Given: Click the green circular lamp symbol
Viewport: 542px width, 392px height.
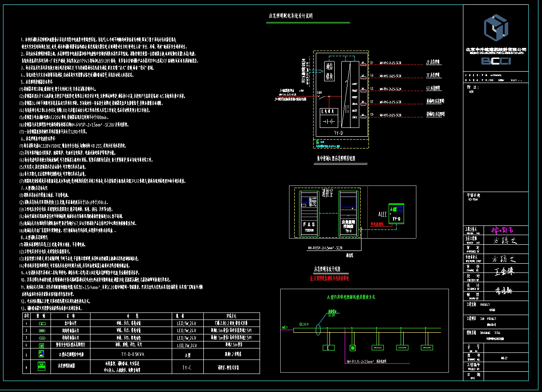Looking at the screenshot, I should [x=352, y=348].
